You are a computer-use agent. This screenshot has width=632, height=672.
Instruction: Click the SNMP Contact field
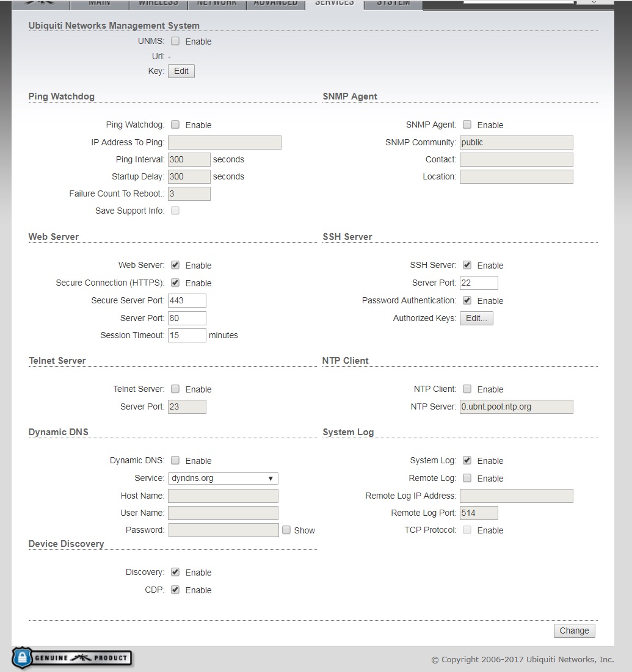pos(516,159)
